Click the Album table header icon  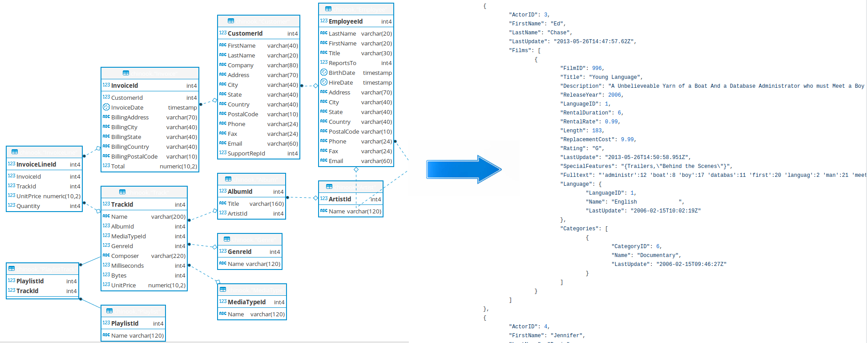(x=228, y=179)
